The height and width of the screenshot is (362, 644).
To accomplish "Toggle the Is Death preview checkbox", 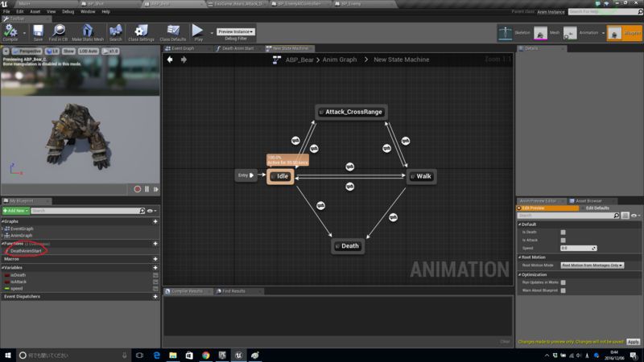I will 563,232.
